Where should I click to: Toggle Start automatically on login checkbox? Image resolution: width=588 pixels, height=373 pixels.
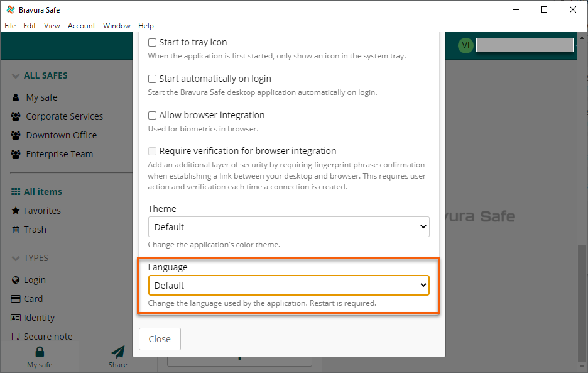coord(152,79)
